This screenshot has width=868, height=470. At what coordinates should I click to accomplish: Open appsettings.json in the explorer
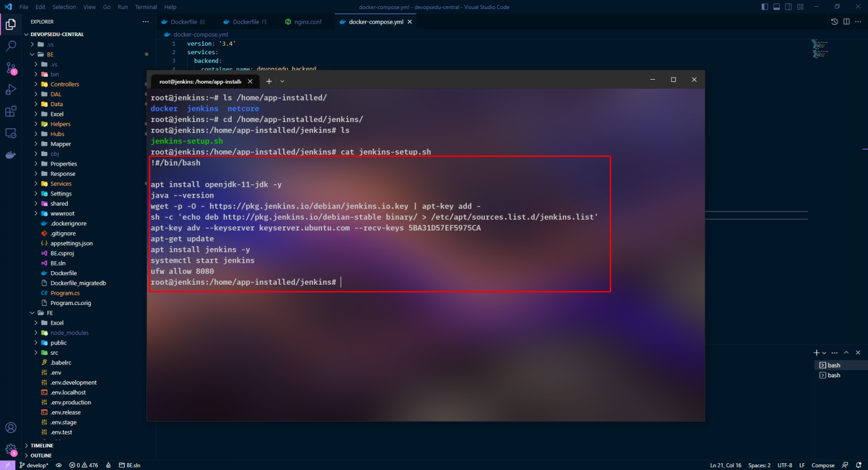click(71, 243)
